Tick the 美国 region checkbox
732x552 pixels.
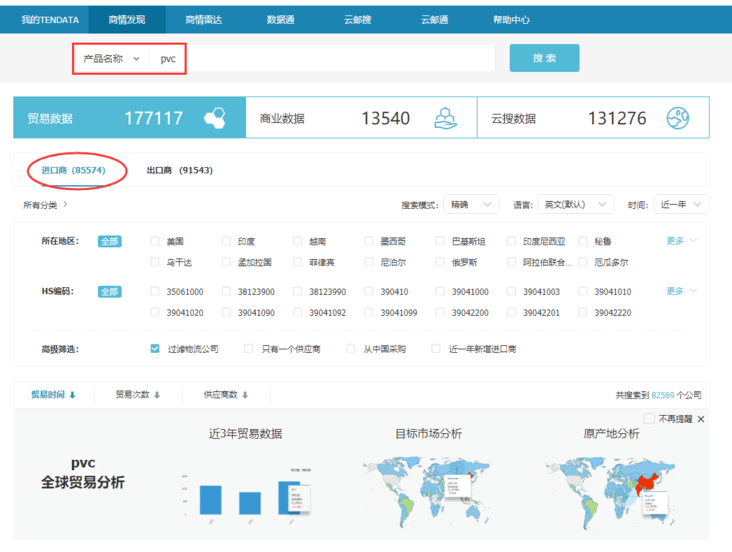coord(155,241)
